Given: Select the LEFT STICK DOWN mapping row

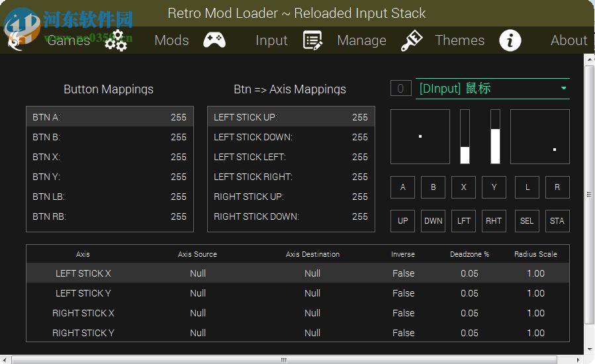Looking at the screenshot, I should pos(291,137).
